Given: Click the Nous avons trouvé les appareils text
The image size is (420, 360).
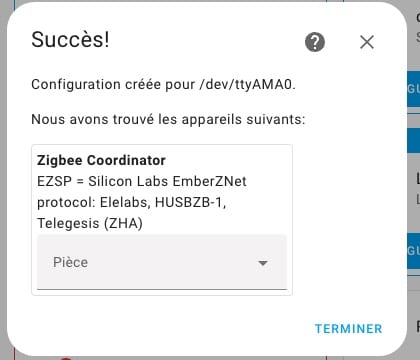Looking at the screenshot, I should pyautogui.click(x=168, y=119).
